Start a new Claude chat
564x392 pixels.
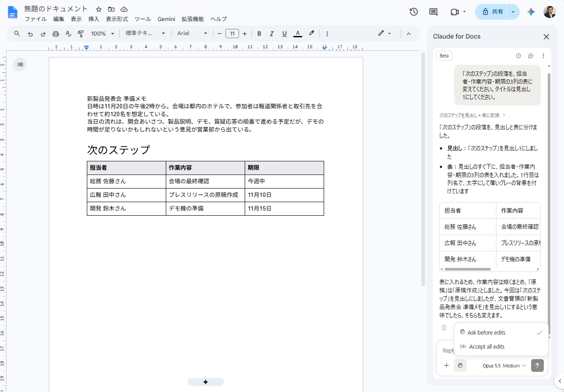coord(531,56)
